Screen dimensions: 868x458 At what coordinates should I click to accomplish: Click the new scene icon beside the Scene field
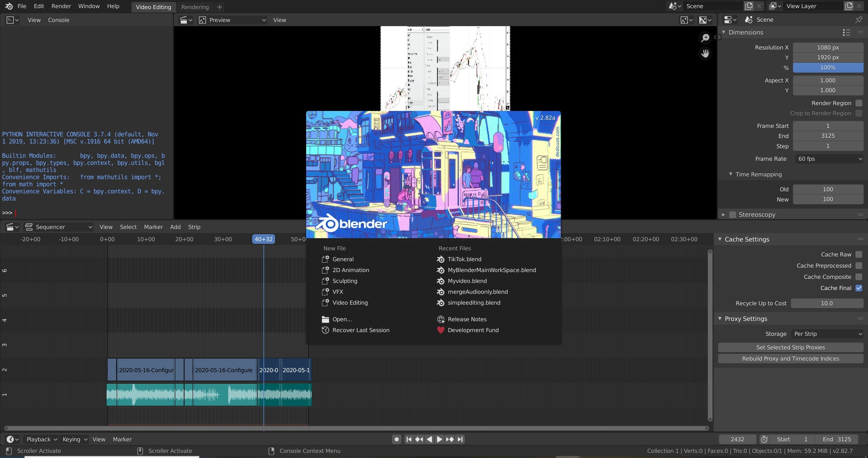(748, 6)
